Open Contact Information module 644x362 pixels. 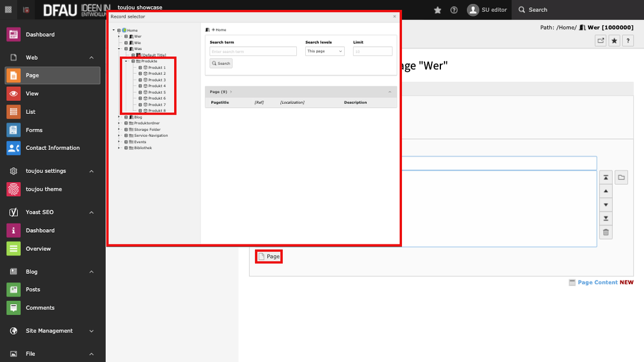(53, 148)
